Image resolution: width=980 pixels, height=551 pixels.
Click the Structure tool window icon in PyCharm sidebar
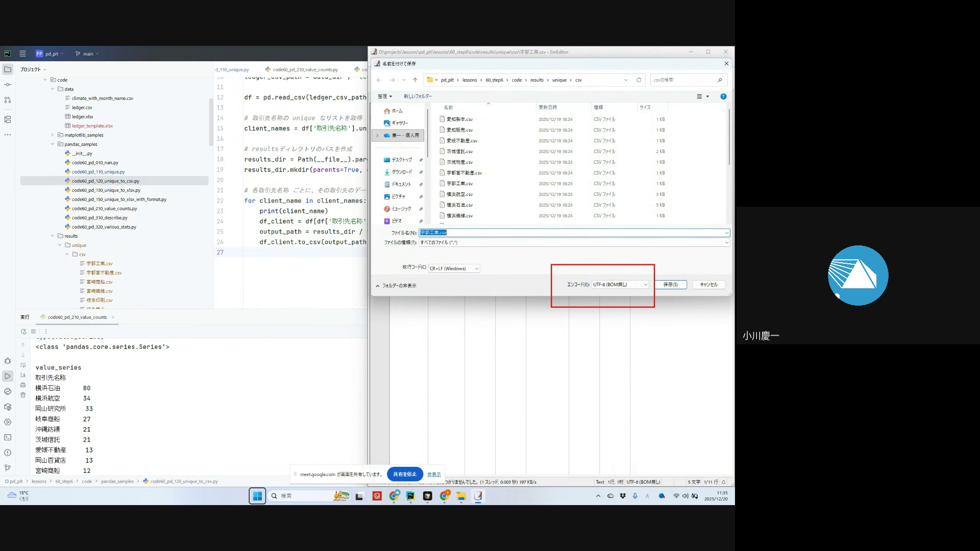click(8, 119)
